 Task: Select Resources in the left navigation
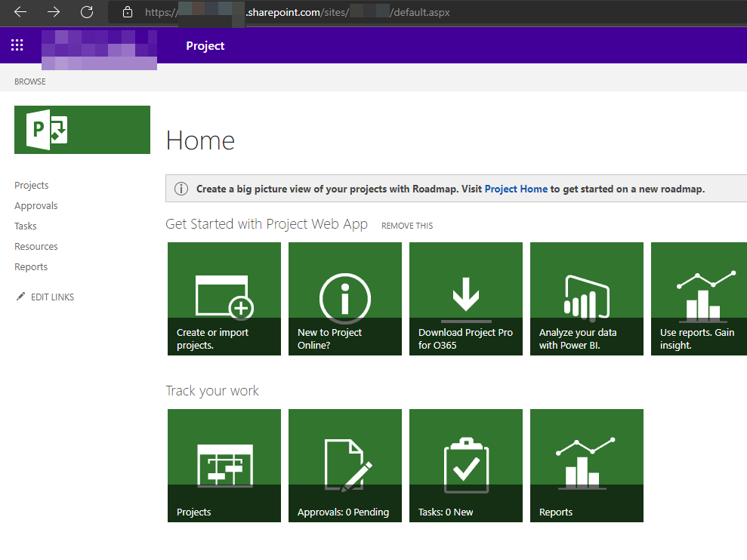[x=36, y=247]
